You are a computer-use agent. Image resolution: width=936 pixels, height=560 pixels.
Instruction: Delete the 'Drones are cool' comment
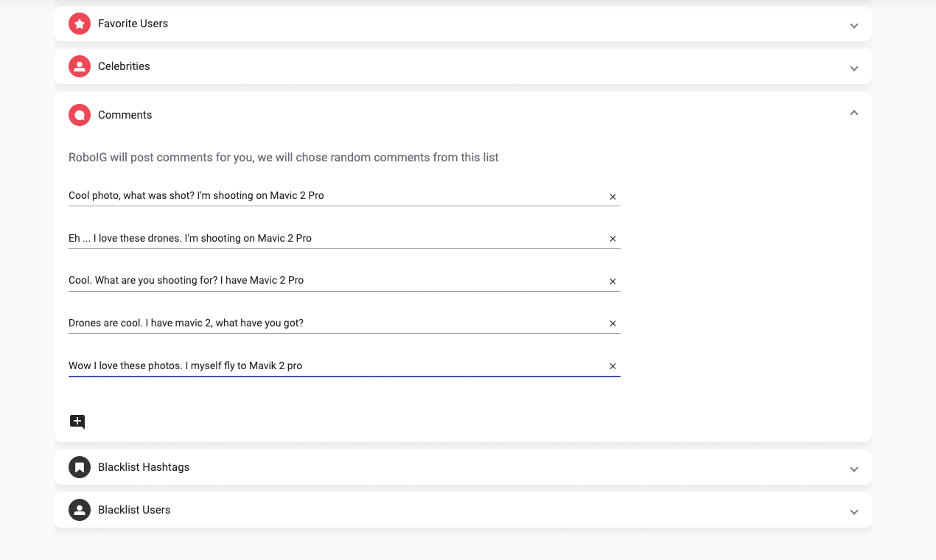[x=612, y=323]
